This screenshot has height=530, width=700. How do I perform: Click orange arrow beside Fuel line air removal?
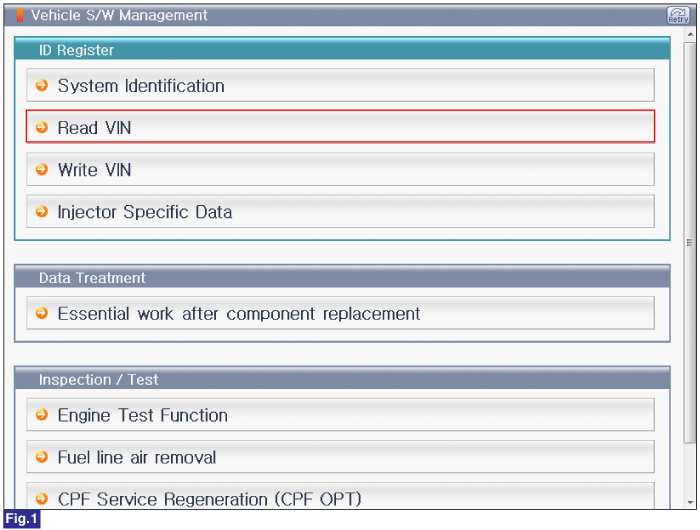pyautogui.click(x=42, y=457)
